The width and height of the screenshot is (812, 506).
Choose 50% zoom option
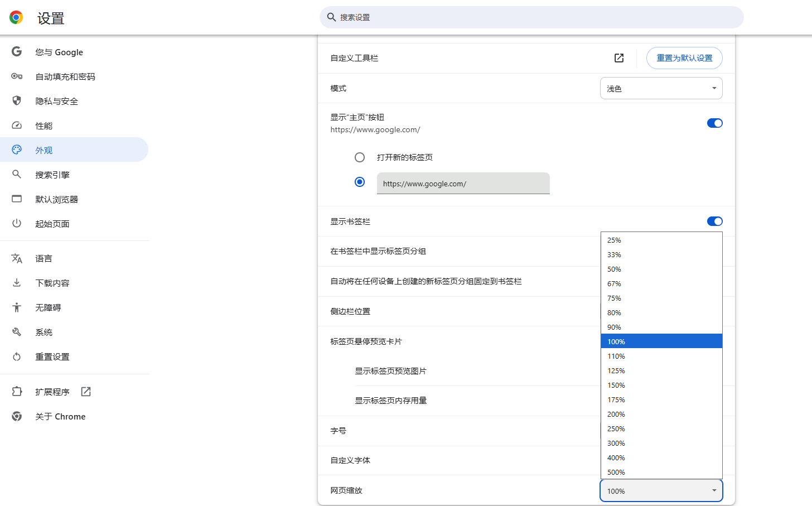tap(661, 269)
